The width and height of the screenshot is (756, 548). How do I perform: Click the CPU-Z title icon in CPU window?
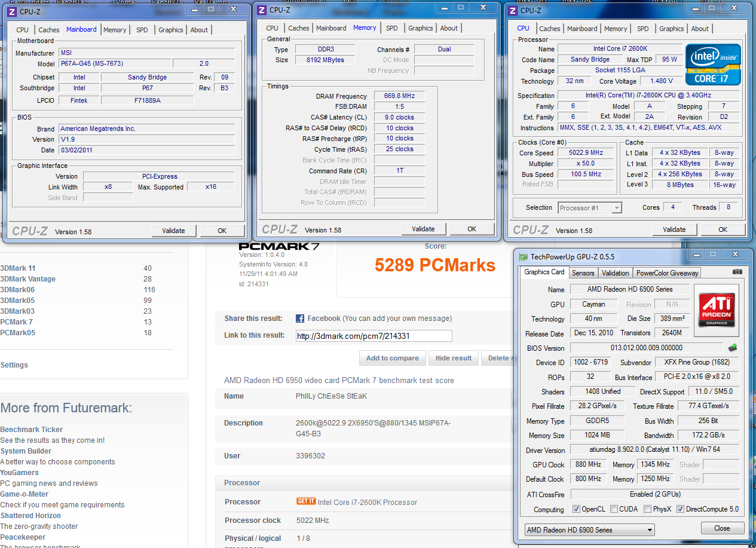[x=512, y=10]
